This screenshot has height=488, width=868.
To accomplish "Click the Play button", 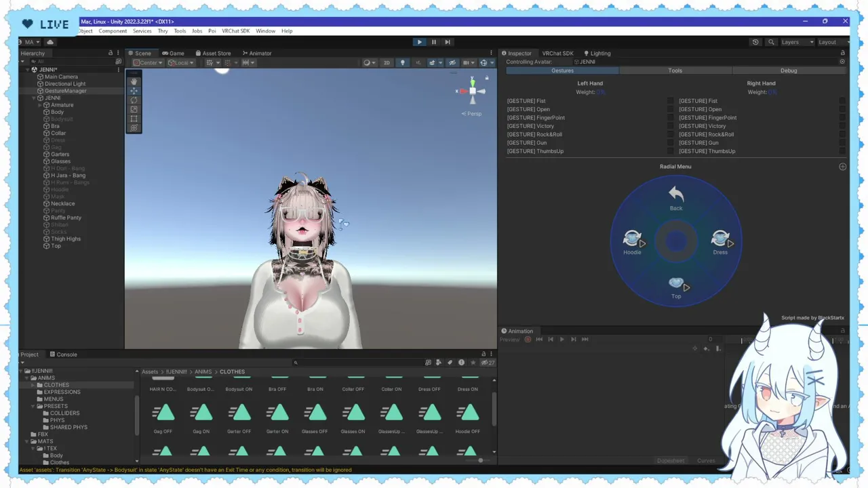I will pos(419,42).
